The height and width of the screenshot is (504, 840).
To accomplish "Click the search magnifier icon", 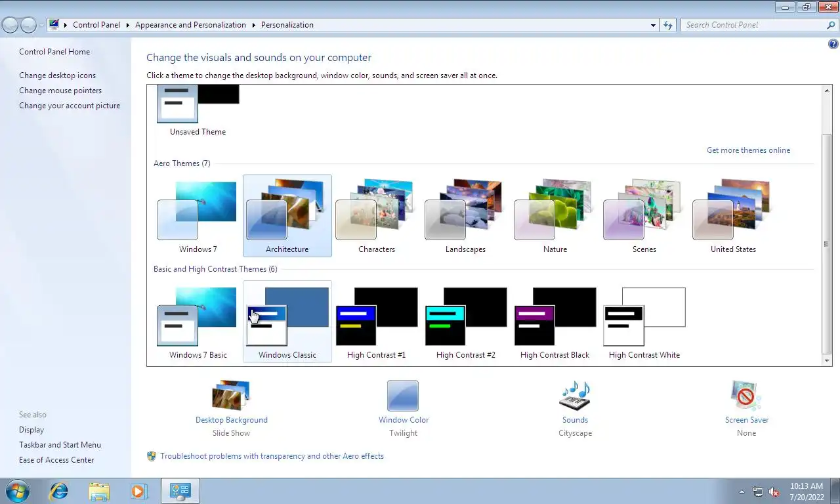I will coord(831,25).
